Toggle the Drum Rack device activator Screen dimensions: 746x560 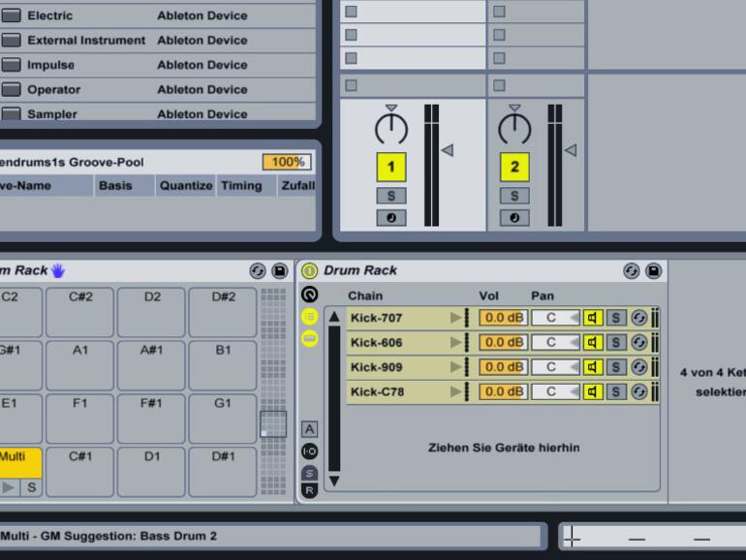(309, 270)
